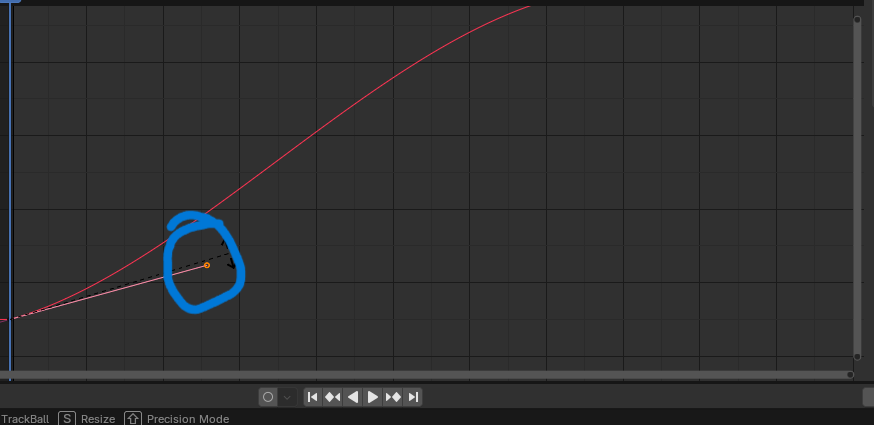This screenshot has height=425, width=874.
Task: Click the graph editor vertical scrollbar
Action: 857,188
